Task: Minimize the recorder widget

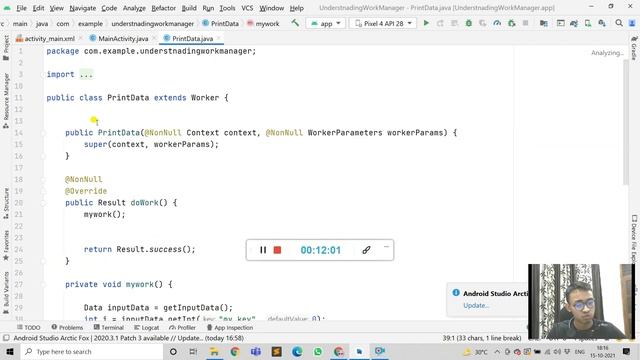Action: click(386, 247)
